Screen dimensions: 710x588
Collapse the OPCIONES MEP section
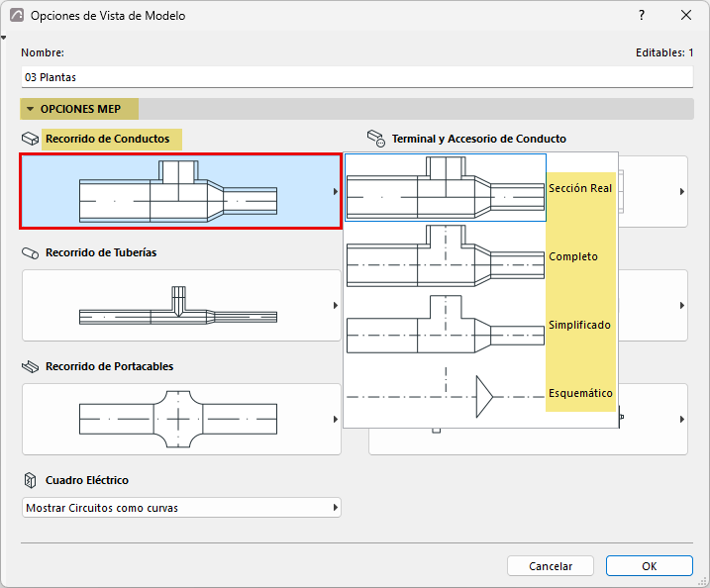31,109
